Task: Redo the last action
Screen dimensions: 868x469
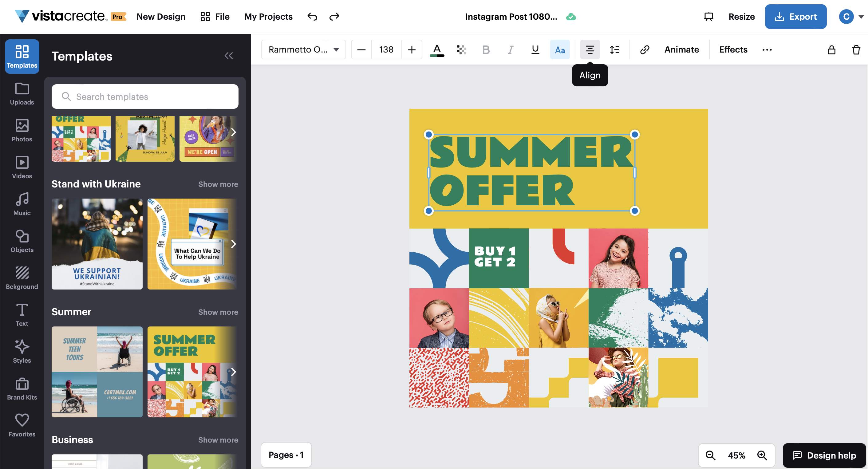Action: click(334, 17)
